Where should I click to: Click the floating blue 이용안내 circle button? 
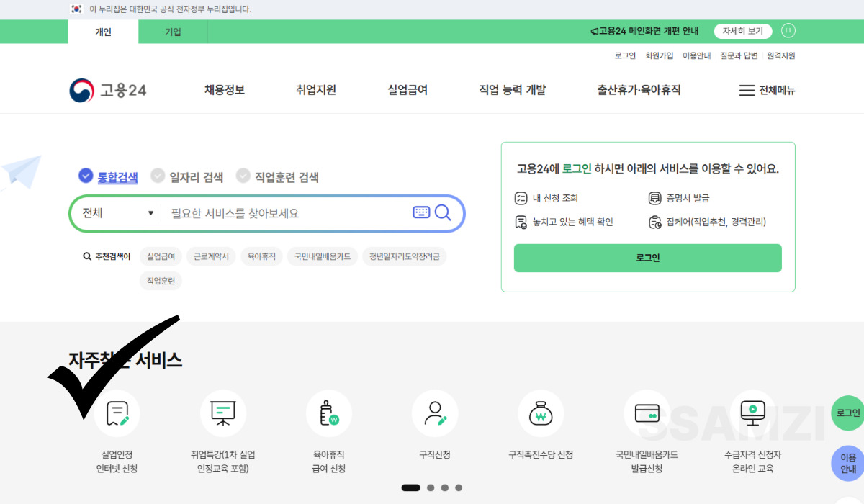click(x=847, y=463)
